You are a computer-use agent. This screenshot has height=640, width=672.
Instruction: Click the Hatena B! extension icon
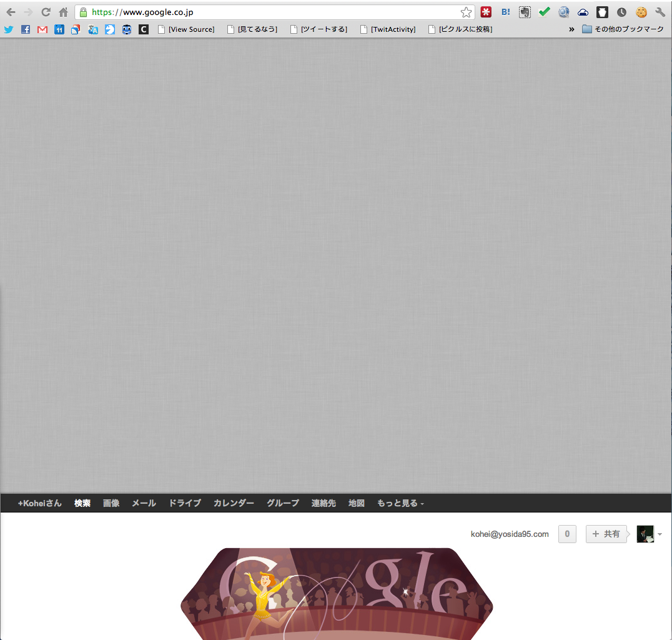pos(506,12)
